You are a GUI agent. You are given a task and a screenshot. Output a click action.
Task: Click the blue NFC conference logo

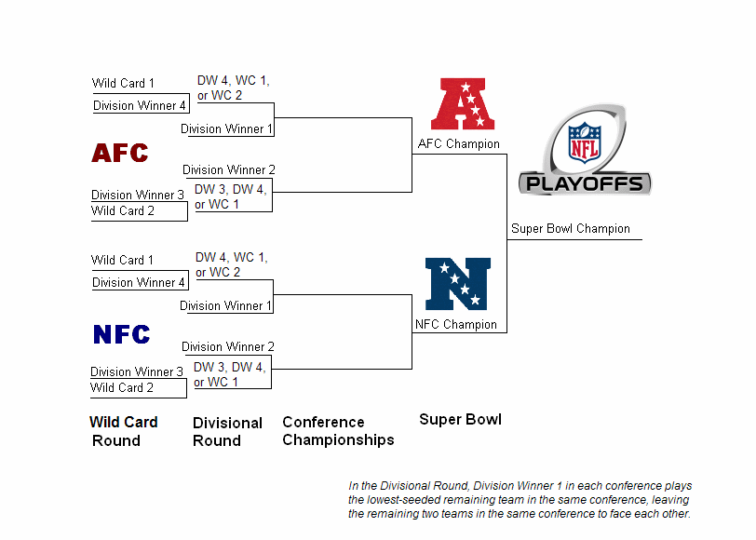point(457,284)
